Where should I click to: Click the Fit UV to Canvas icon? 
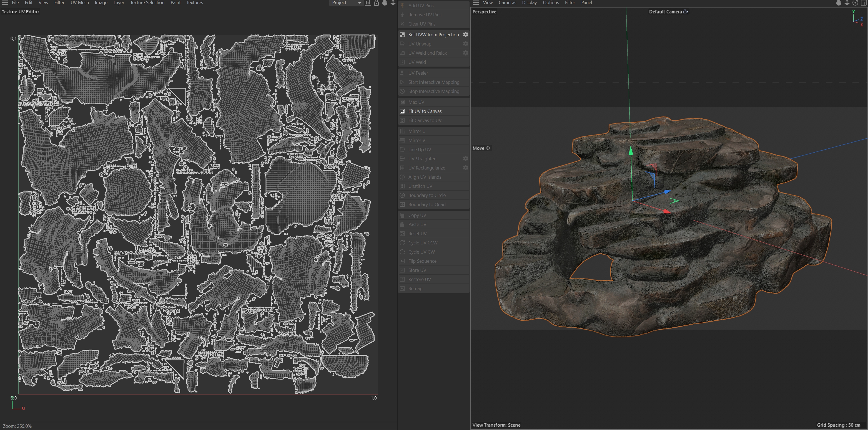pyautogui.click(x=402, y=111)
